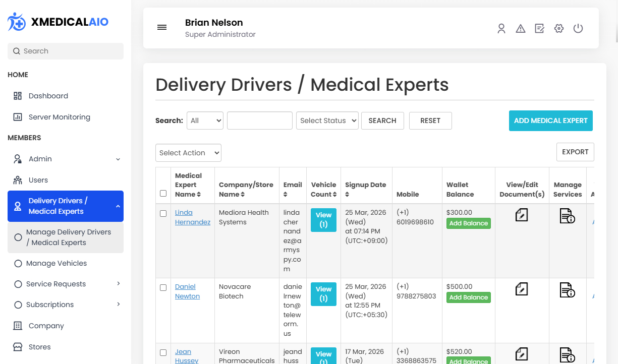The height and width of the screenshot is (364, 618).
Task: Click the ADD MEDICAL EXPERT button
Action: pos(550,120)
